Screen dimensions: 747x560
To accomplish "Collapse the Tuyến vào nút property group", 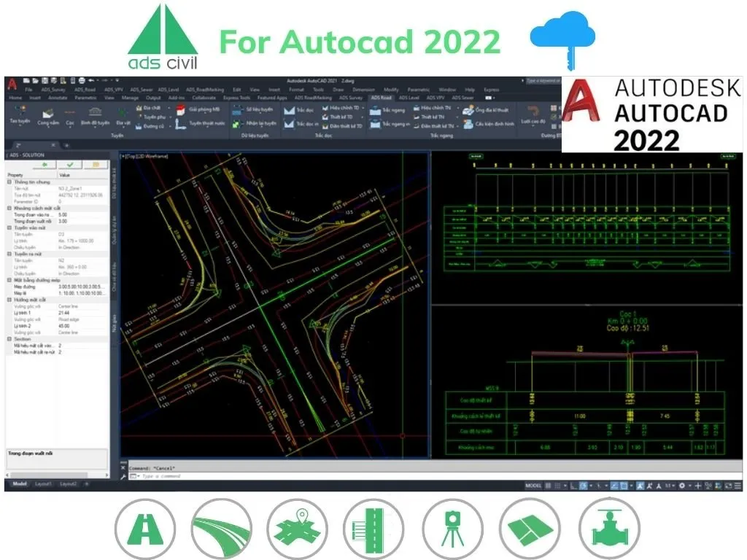I will click(x=9, y=228).
